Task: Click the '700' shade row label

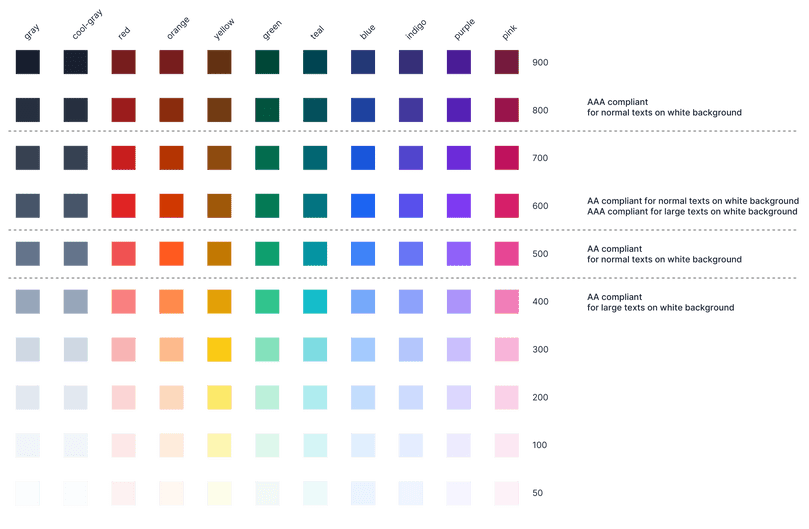Action: (x=540, y=158)
